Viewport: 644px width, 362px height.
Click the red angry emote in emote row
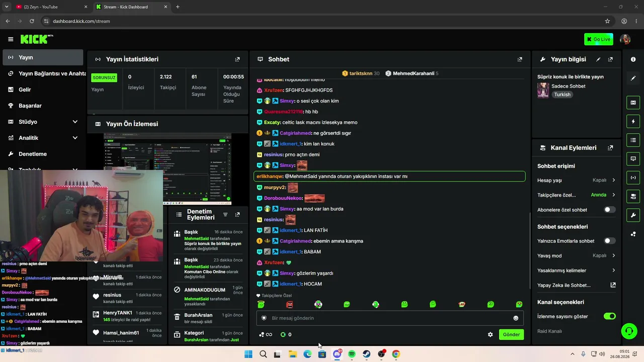[x=289, y=304]
